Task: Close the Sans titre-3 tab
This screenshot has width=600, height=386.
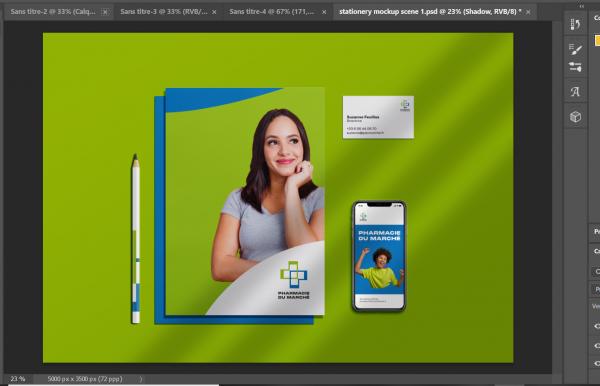Action: click(x=214, y=12)
